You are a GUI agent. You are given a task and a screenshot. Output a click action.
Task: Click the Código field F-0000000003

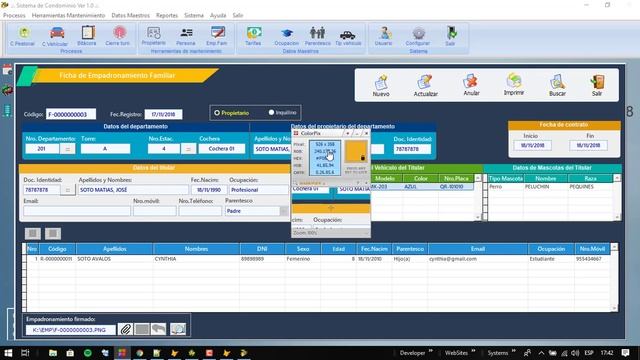pos(71,114)
